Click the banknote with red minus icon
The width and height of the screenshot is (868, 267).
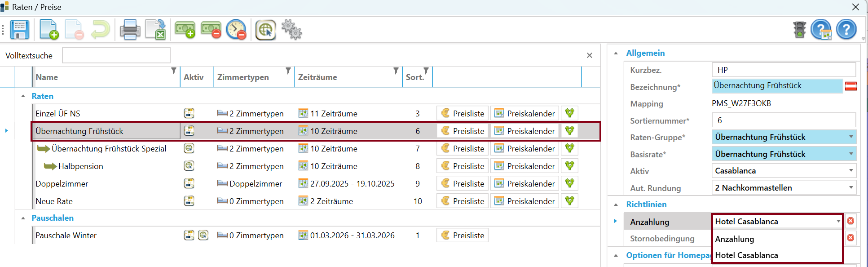(211, 30)
